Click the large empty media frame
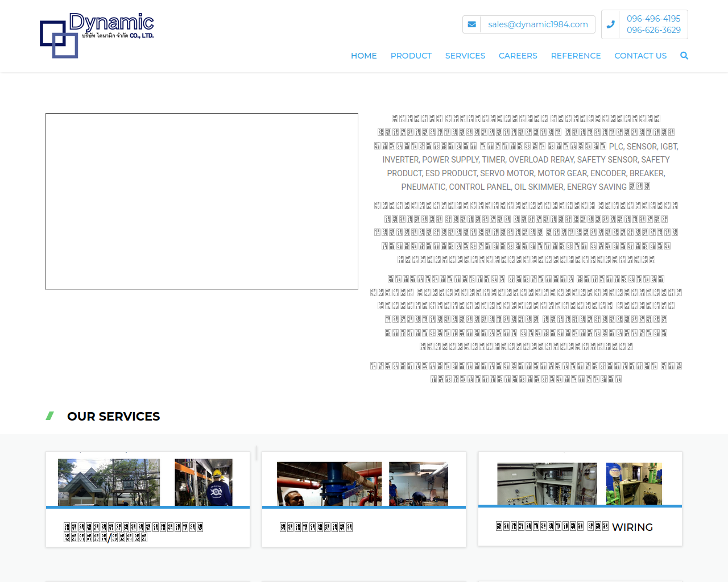This screenshot has height=582, width=728. [202, 201]
